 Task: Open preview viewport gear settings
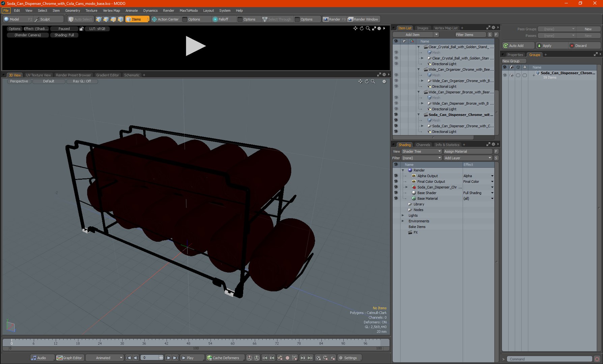(x=379, y=28)
